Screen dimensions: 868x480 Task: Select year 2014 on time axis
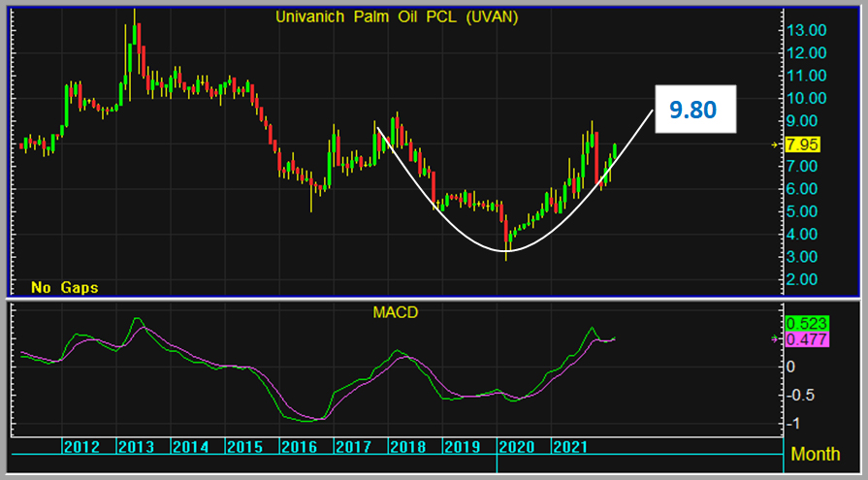pos(190,447)
